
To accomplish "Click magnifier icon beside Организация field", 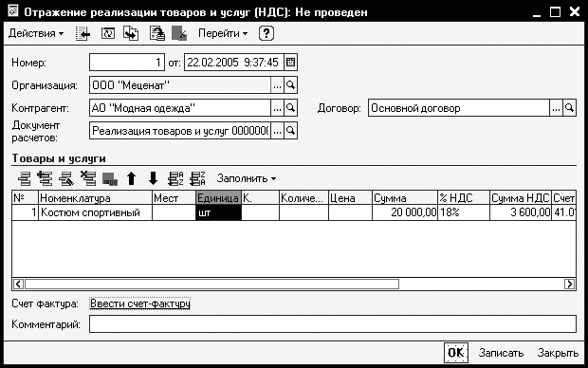I will point(290,85).
